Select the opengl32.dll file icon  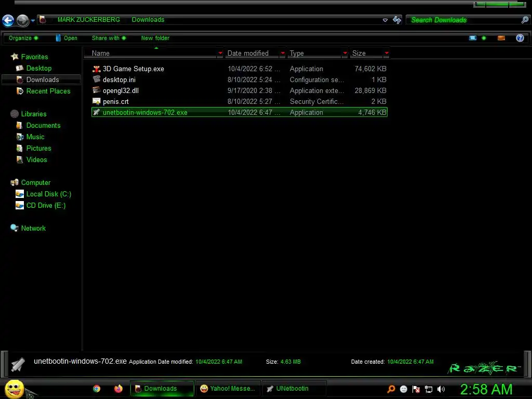[x=96, y=90]
